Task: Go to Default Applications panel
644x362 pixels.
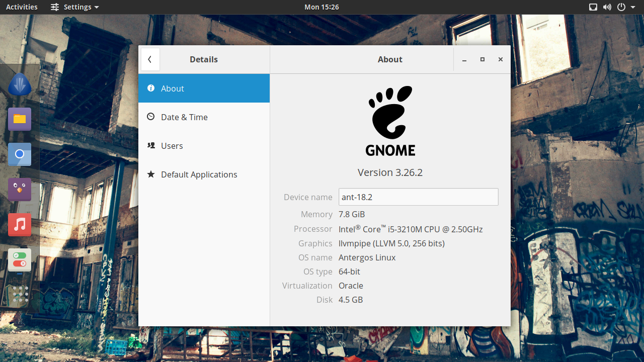Action: [x=204, y=174]
